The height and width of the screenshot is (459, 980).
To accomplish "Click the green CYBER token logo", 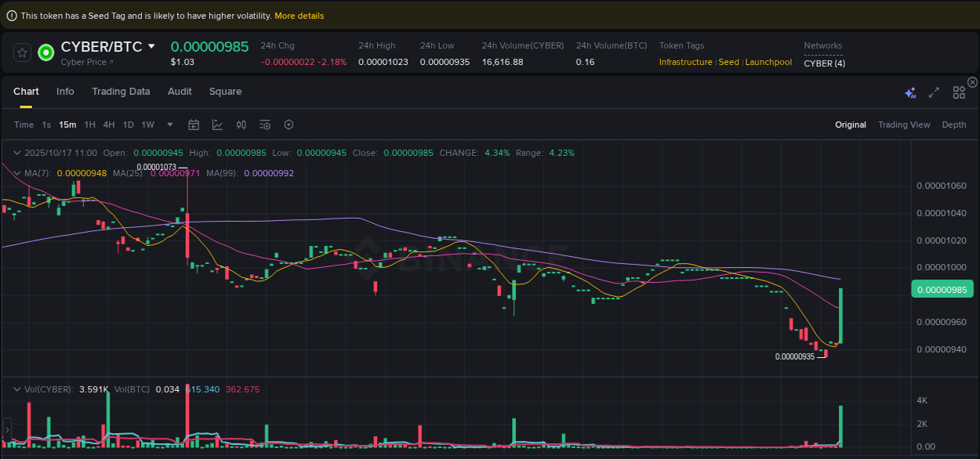I will click(x=45, y=52).
